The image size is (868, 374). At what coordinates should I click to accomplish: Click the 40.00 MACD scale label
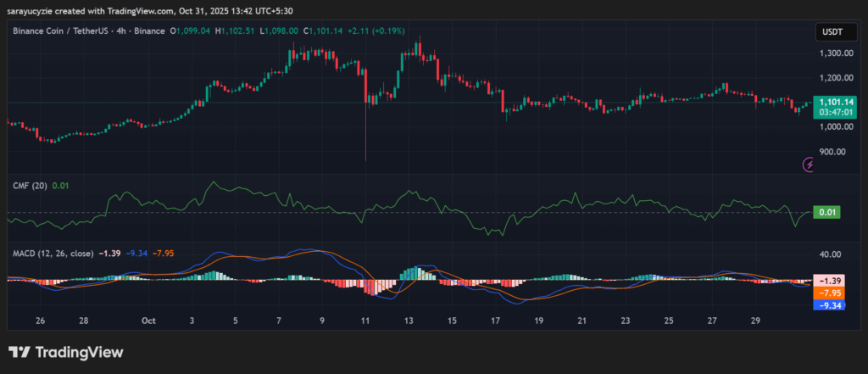click(x=831, y=254)
